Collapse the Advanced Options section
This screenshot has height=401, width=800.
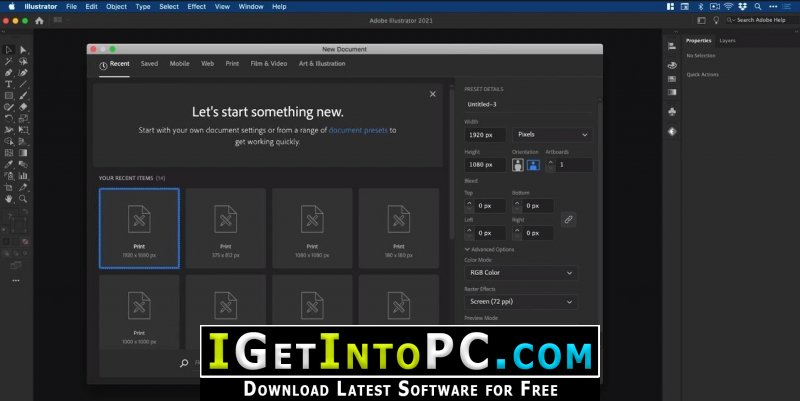pos(489,249)
